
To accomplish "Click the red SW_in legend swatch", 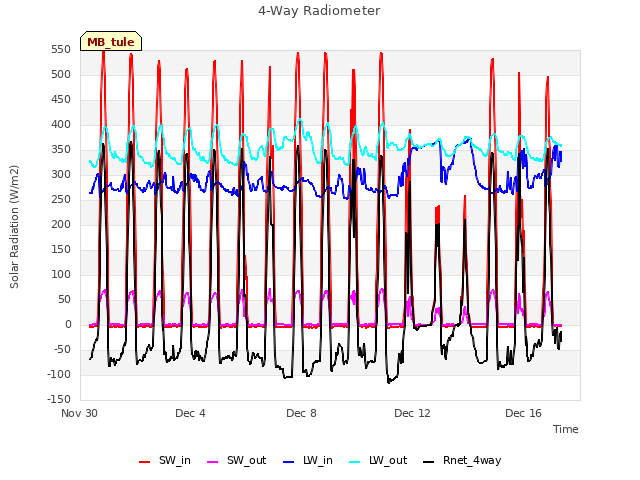I will pos(144,462).
